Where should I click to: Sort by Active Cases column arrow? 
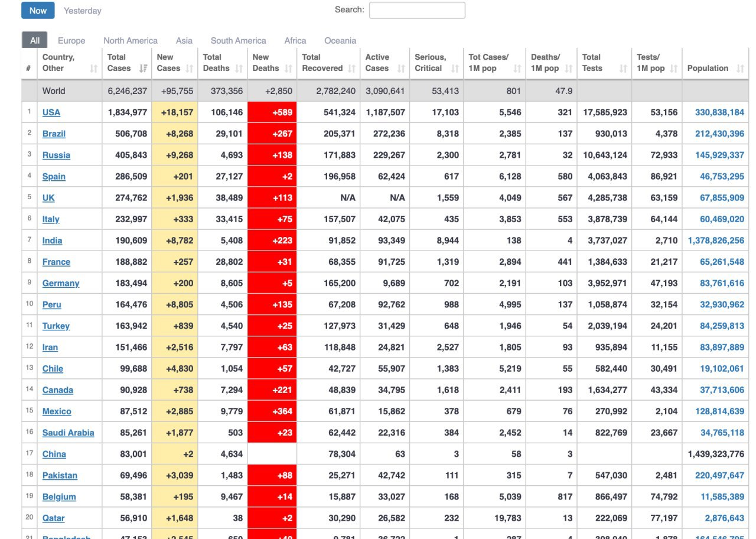(x=402, y=69)
